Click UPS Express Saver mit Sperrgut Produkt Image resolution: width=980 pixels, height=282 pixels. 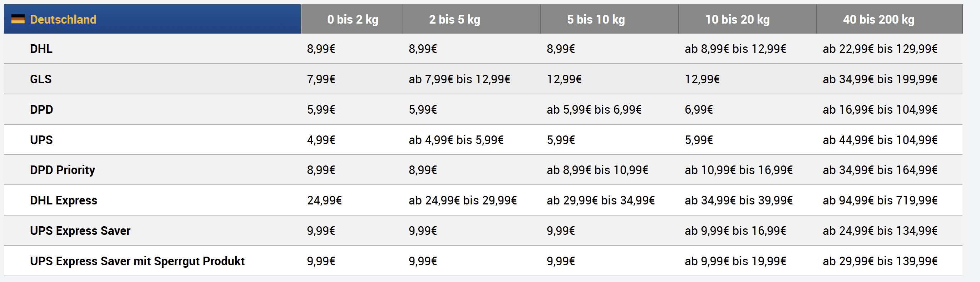tap(137, 261)
